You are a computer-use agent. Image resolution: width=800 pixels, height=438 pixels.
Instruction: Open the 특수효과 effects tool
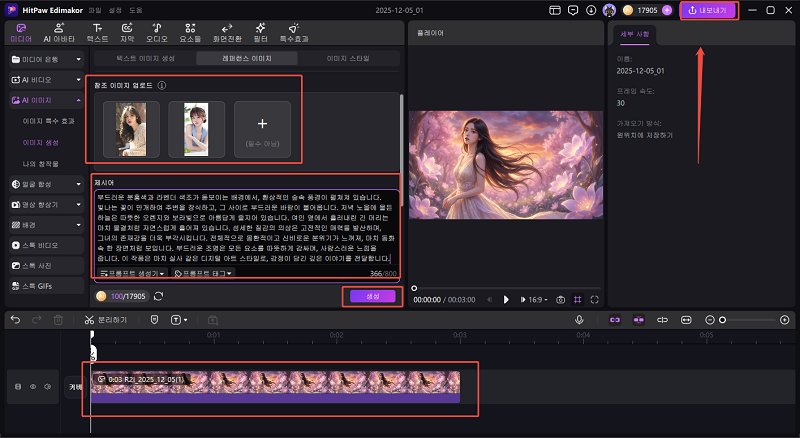[x=293, y=33]
